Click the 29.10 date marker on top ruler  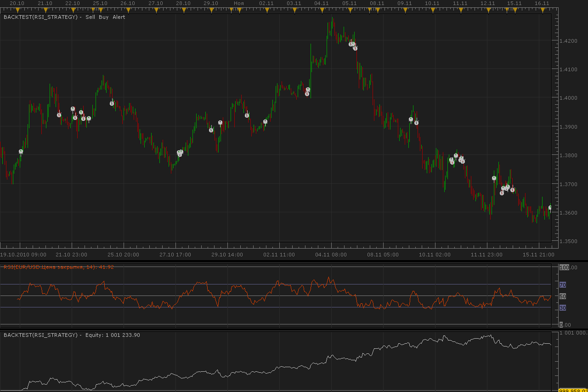211,3
